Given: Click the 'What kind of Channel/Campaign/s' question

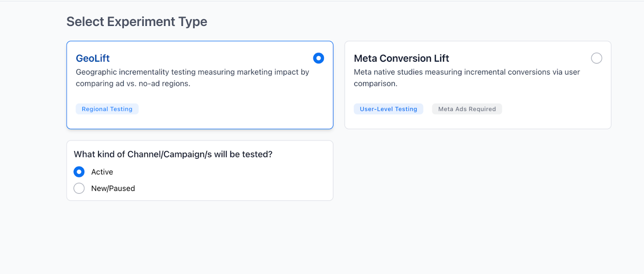Looking at the screenshot, I should pos(173,154).
